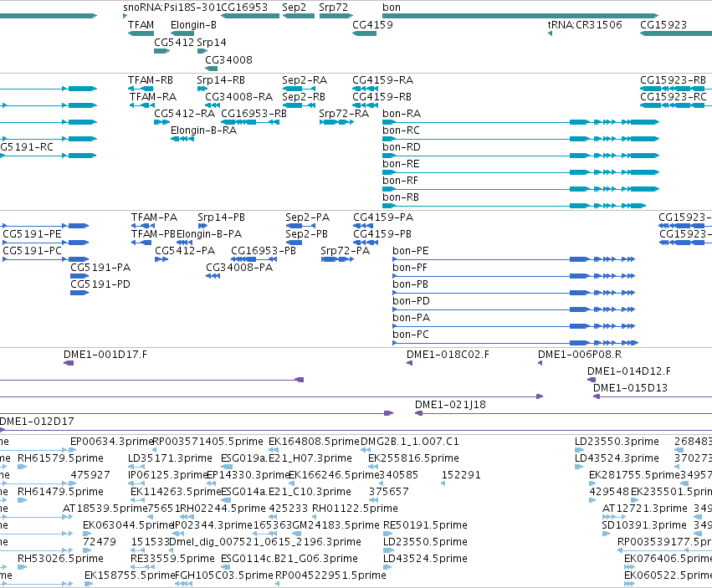The image size is (712, 588).
Task: Click the CG5412-RA transcript label
Action: [184, 114]
